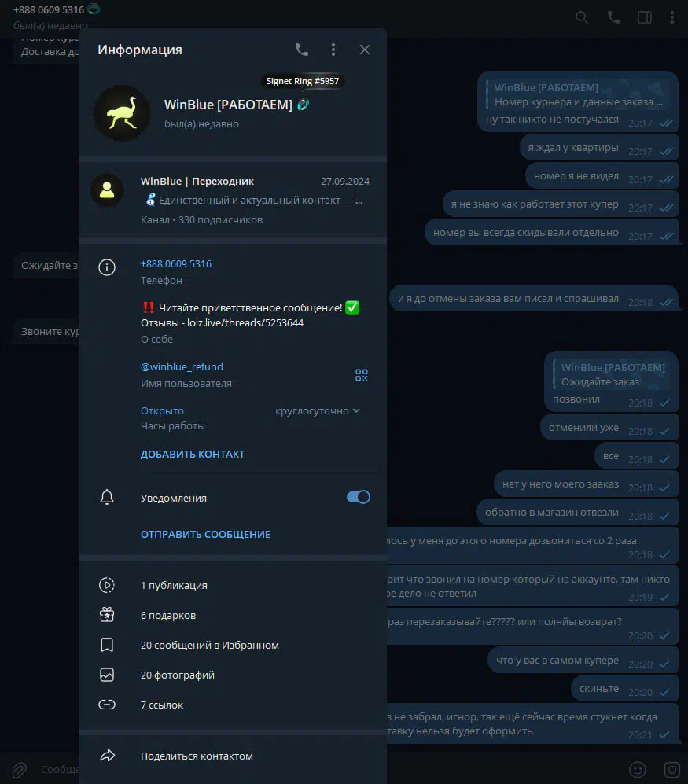The width and height of the screenshot is (688, 784).
Task: Open chat header three-dot menu
Action: click(671, 17)
